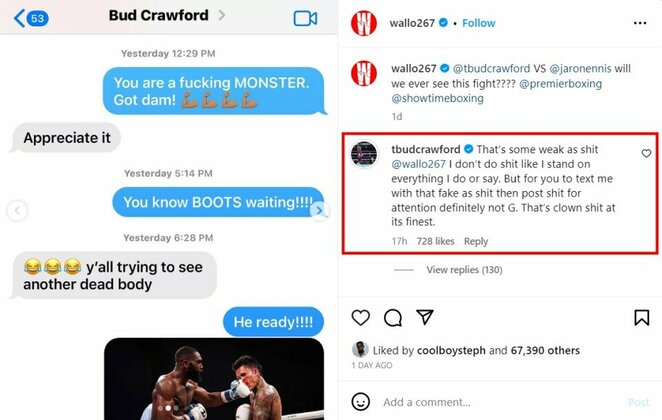Open Bud Crawford contact details chevron
Screen dimensions: 662x420
pyautogui.click(x=222, y=16)
